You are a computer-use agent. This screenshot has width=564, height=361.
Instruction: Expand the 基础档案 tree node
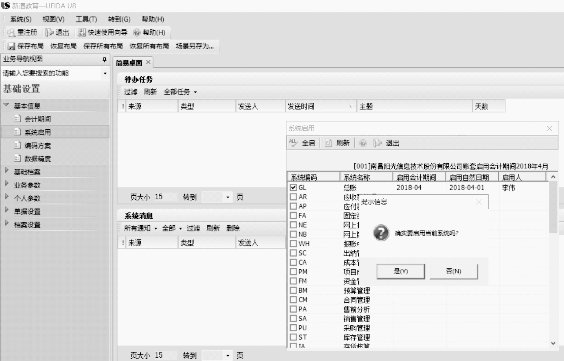click(x=6, y=170)
